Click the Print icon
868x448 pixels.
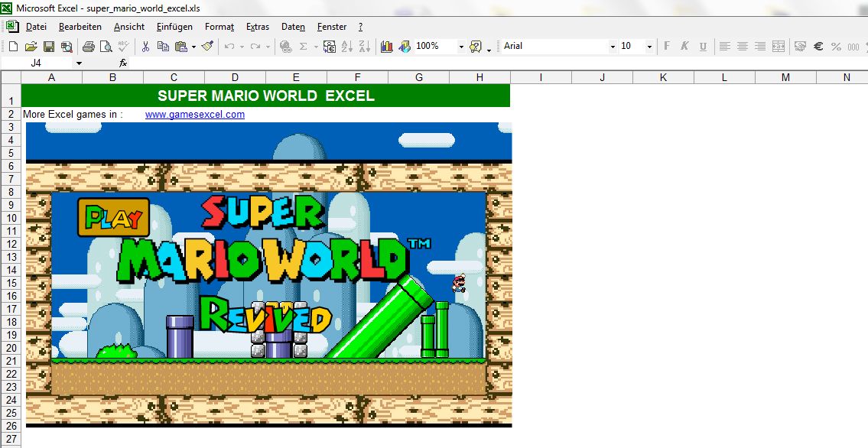(x=89, y=47)
